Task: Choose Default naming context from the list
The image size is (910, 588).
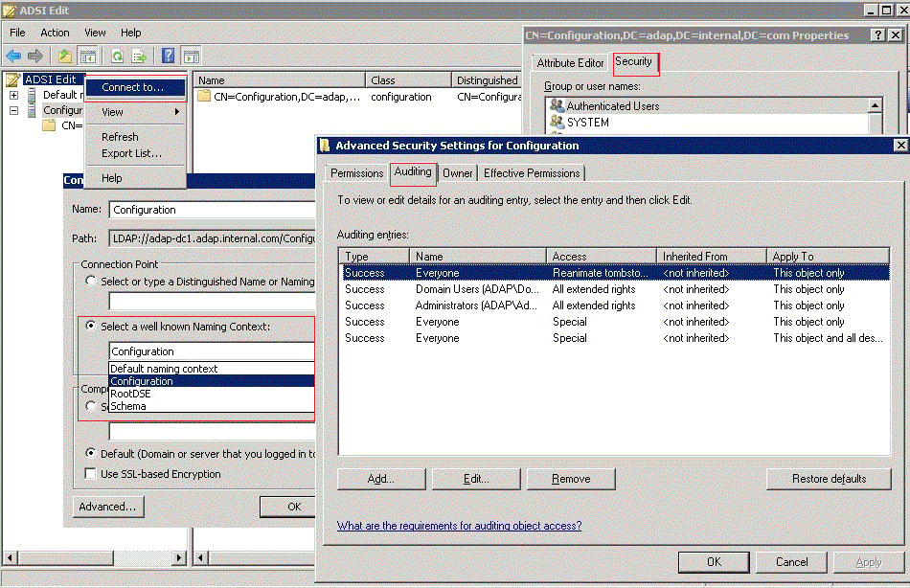Action: coord(212,369)
